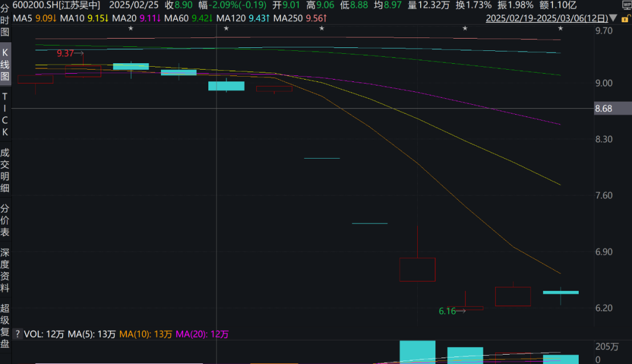Select the K线图 sidebar tab
Viewport: 632px width, 364px height.
pyautogui.click(x=5, y=64)
